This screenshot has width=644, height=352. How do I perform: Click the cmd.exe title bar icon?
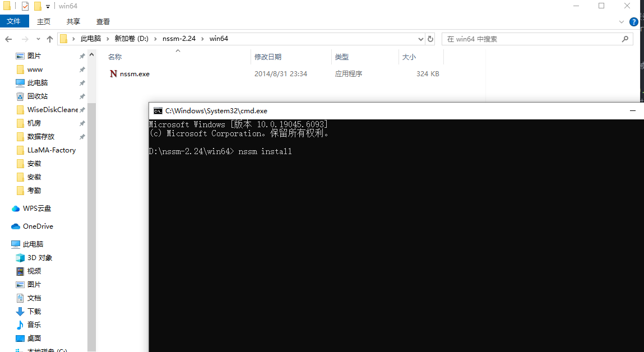[158, 110]
